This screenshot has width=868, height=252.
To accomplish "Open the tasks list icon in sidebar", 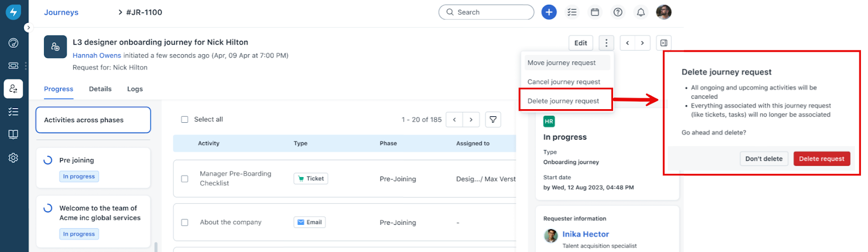I will pos(14,111).
